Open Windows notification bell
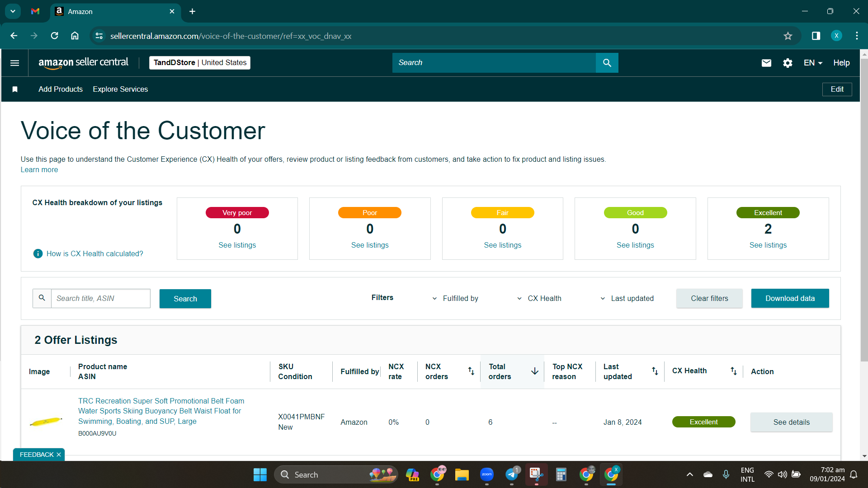This screenshot has width=868, height=488. coord(854,474)
